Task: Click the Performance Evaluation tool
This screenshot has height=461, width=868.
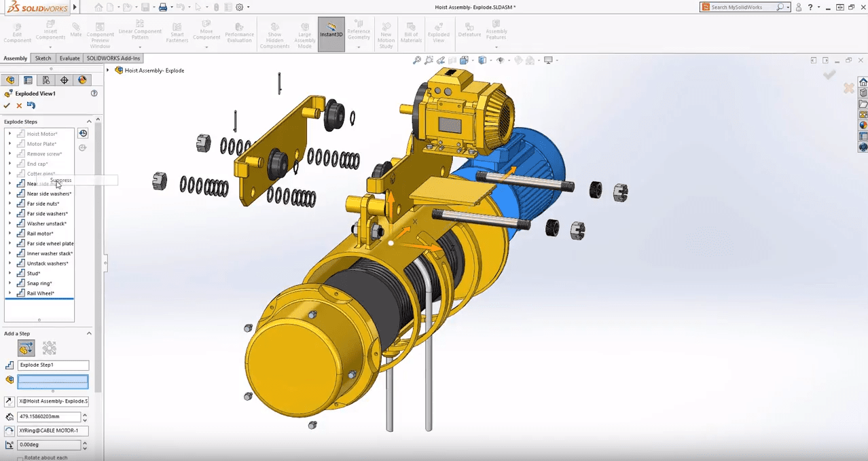Action: coord(239,33)
